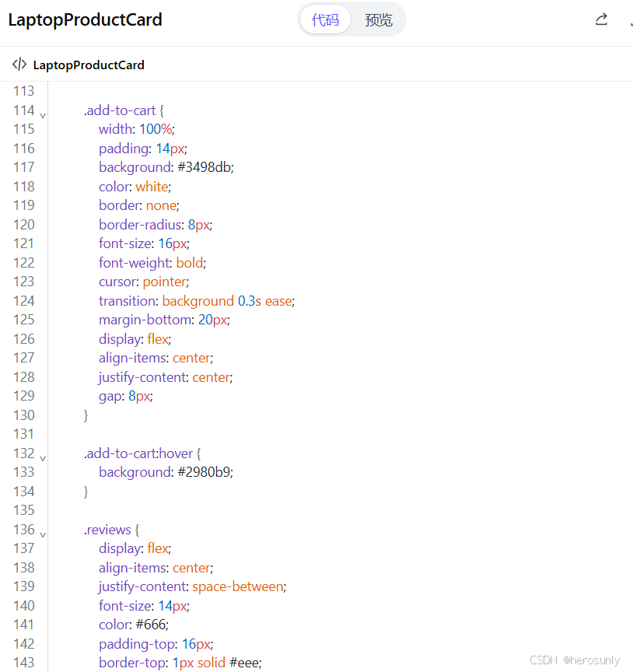This screenshot has height=672, width=633.
Task: Click line number 113
Action: 23,91
